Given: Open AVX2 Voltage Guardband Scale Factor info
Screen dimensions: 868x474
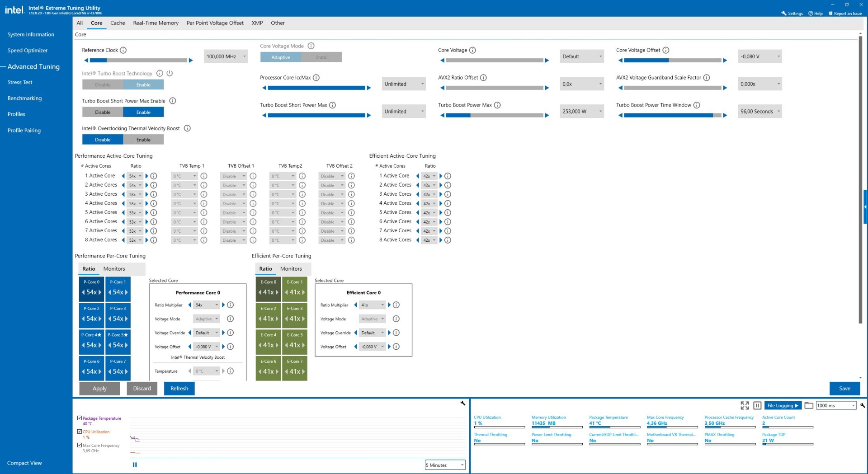Looking at the screenshot, I should pos(707,78).
